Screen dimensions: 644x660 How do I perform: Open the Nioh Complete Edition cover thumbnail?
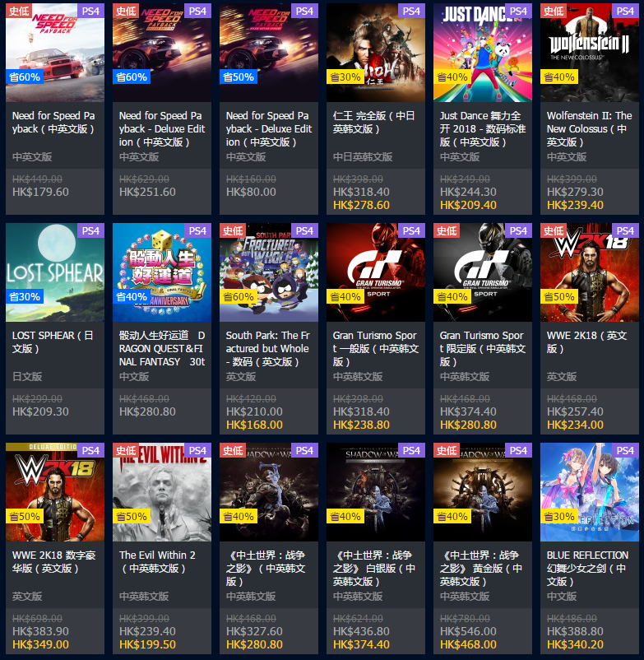tap(376, 53)
